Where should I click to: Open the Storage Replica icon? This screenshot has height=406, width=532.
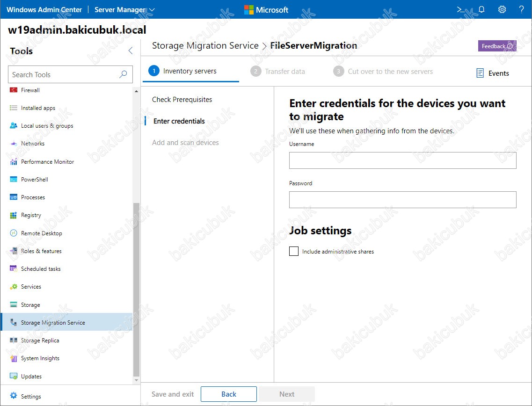[x=14, y=340]
